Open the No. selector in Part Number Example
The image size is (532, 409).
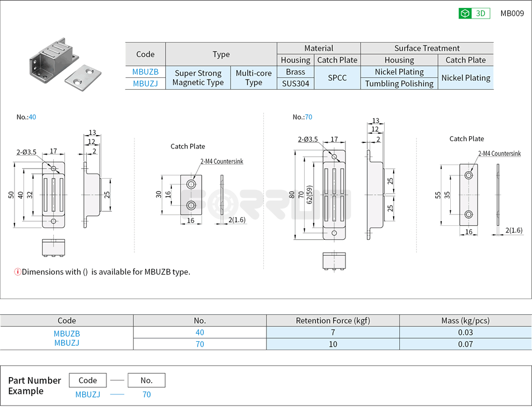click(x=146, y=380)
